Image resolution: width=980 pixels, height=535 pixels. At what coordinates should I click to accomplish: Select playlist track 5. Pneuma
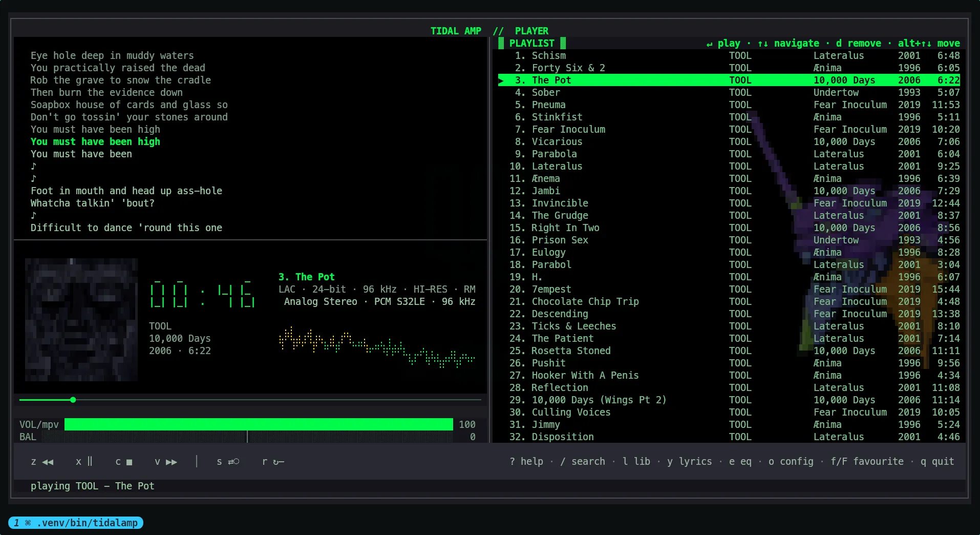729,105
